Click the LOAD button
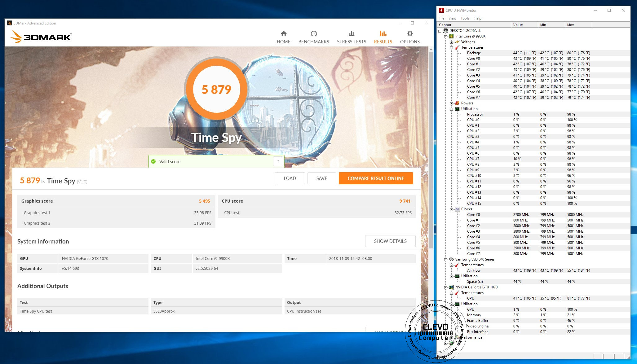The height and width of the screenshot is (364, 637). 290,178
